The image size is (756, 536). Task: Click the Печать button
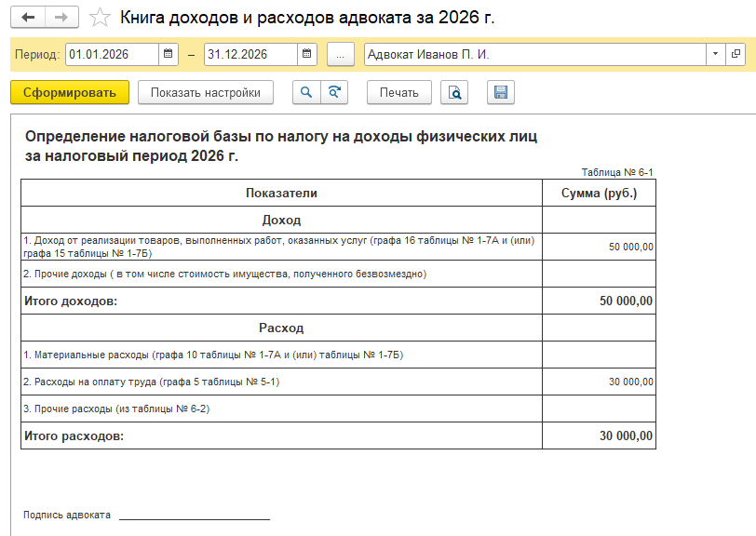[399, 92]
